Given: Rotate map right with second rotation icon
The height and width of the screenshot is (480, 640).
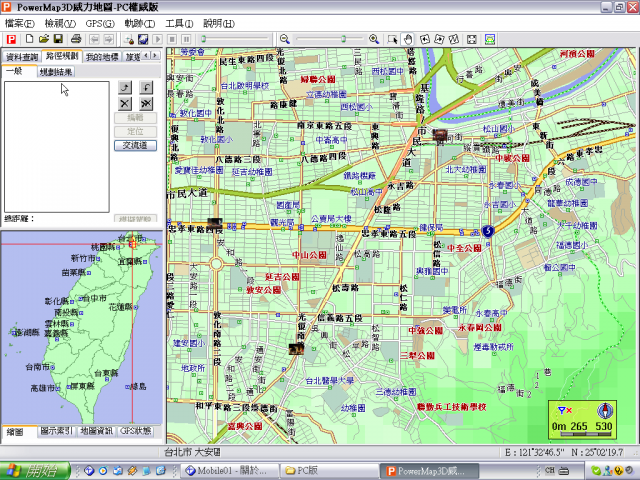Looking at the screenshot, I should 439,39.
